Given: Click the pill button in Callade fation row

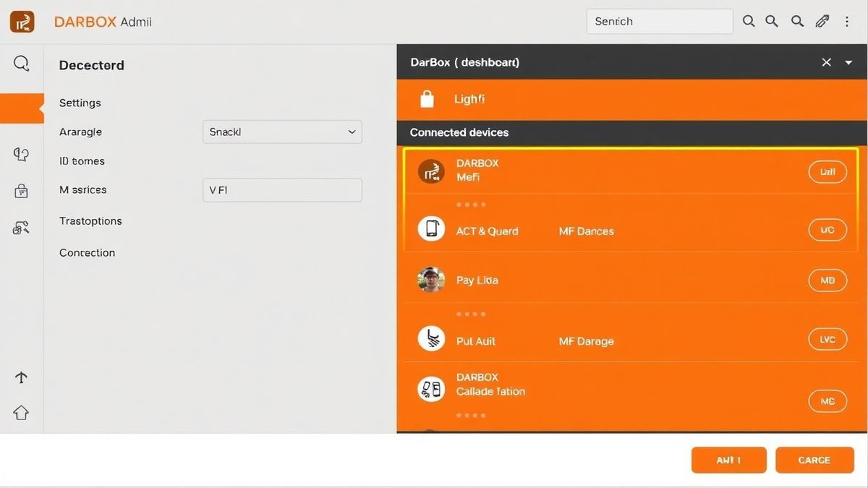Looking at the screenshot, I should point(827,401).
